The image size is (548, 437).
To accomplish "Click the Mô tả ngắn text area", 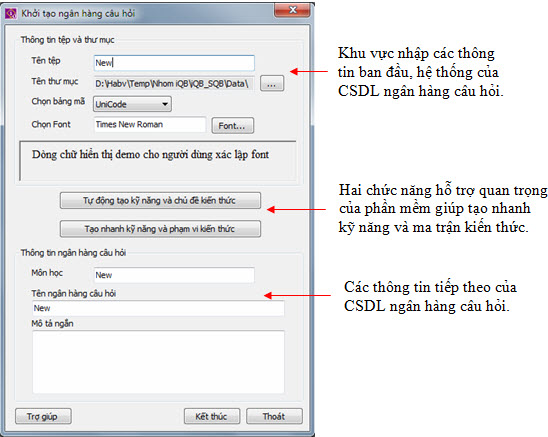I will point(158,362).
